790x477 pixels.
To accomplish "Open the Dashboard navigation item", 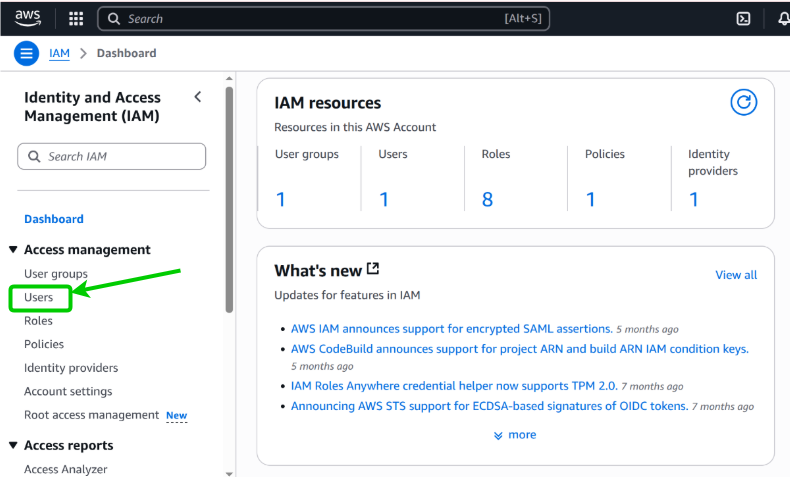I will click(x=54, y=219).
